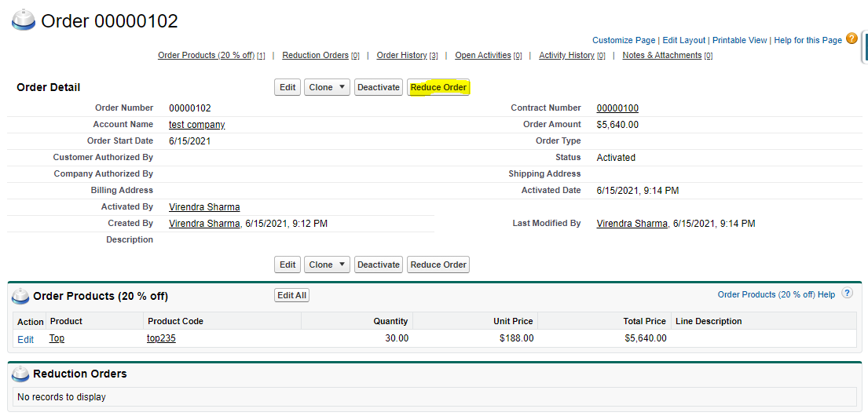Open Virendra Sharma link in Activated By
868x416 pixels.
pos(204,207)
